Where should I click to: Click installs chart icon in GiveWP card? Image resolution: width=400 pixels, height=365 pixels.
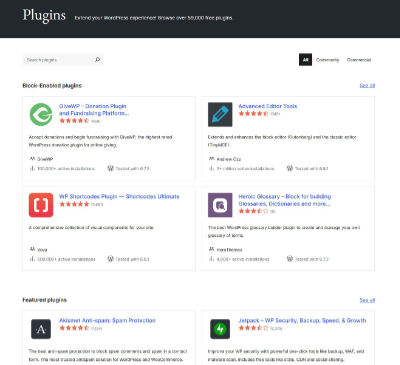point(32,168)
